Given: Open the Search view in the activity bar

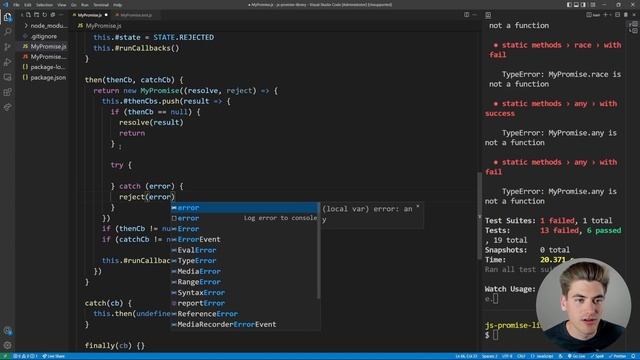Looking at the screenshot, I should [x=7, y=32].
